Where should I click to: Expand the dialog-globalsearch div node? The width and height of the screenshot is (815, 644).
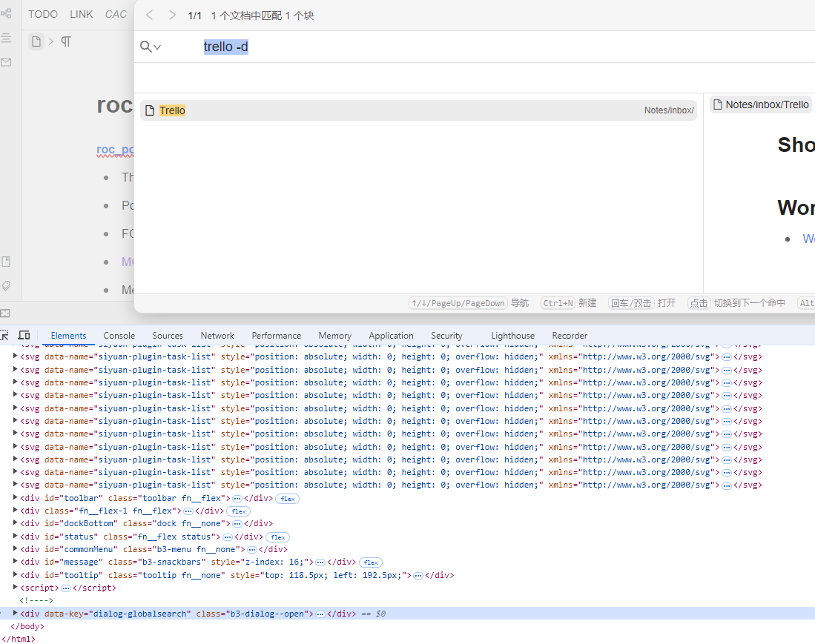(x=16, y=614)
